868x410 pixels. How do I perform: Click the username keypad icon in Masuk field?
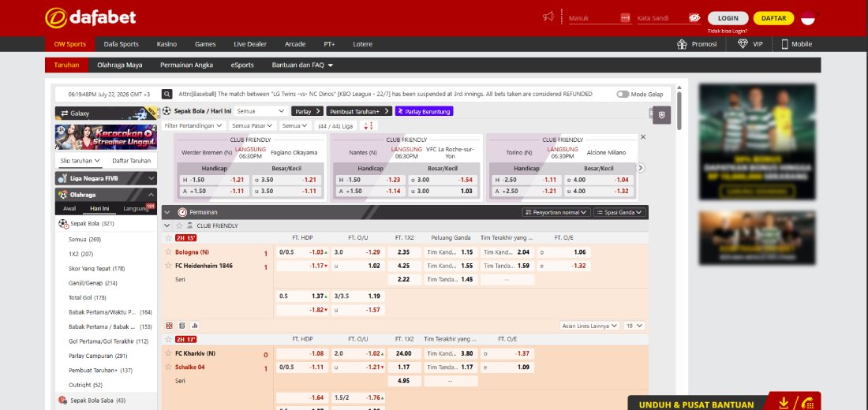coord(626,17)
